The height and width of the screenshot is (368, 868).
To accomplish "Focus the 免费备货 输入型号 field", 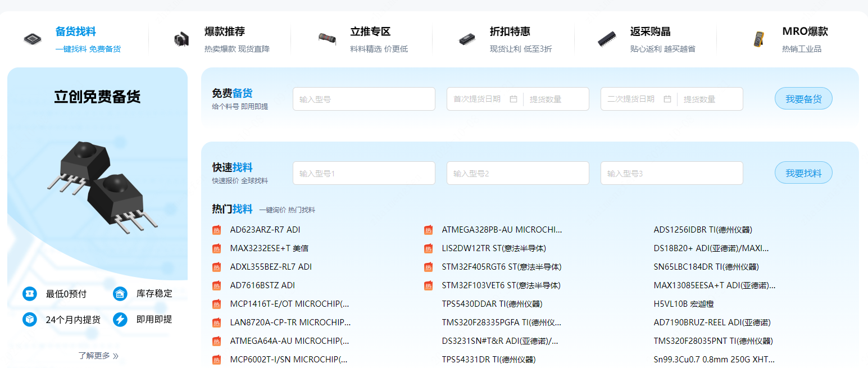I will 364,99.
